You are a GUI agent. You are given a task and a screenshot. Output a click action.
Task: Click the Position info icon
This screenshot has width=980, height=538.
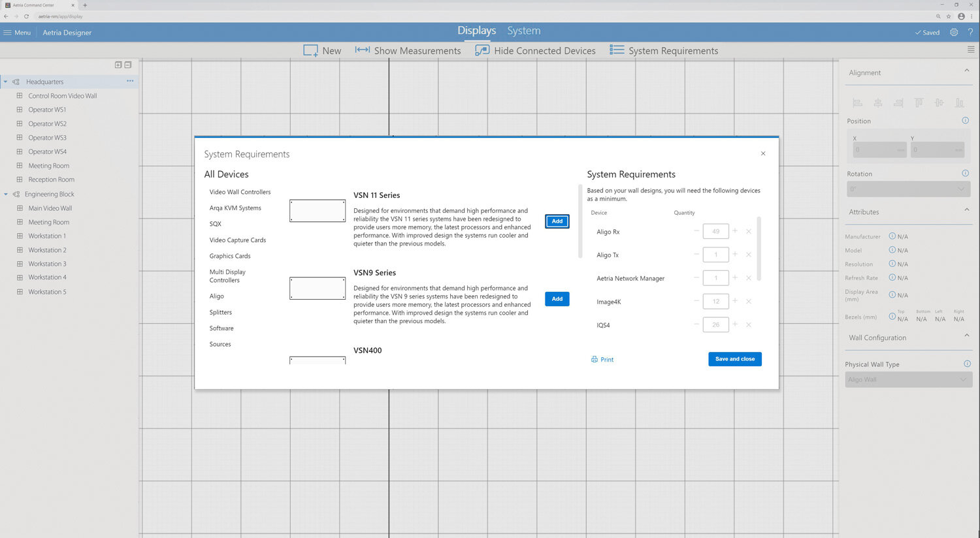click(966, 121)
